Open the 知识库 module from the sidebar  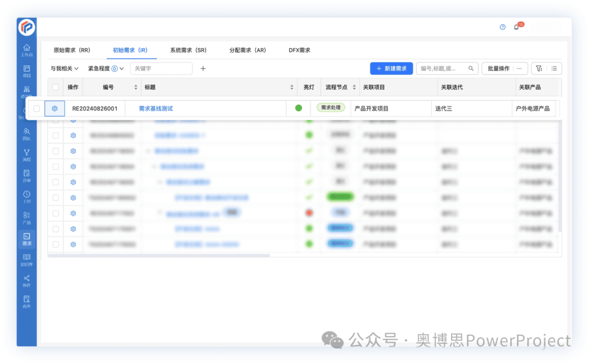pyautogui.click(x=26, y=260)
